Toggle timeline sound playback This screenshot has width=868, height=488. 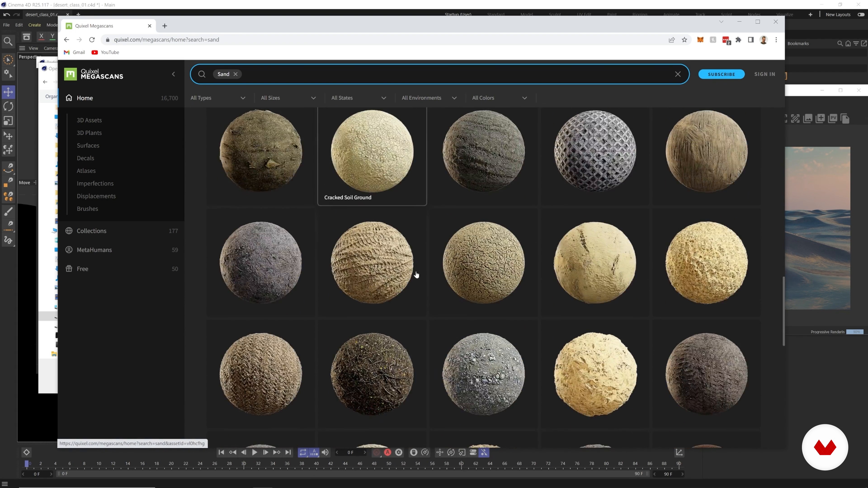[325, 452]
